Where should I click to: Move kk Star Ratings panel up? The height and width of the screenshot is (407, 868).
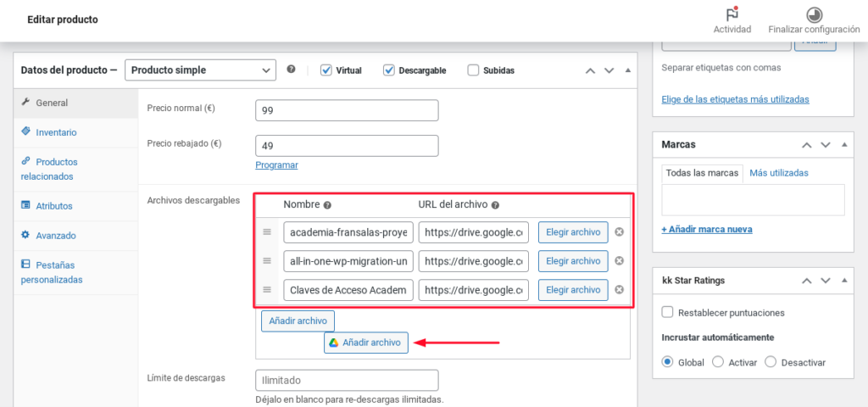coord(807,281)
